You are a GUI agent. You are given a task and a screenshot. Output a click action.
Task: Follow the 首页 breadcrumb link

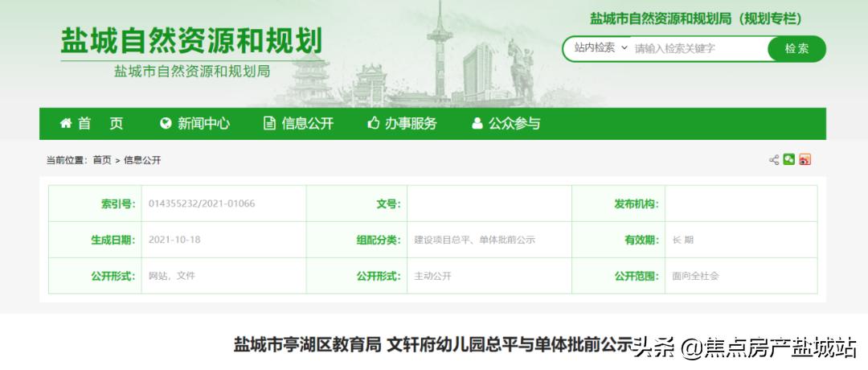pyautogui.click(x=102, y=160)
